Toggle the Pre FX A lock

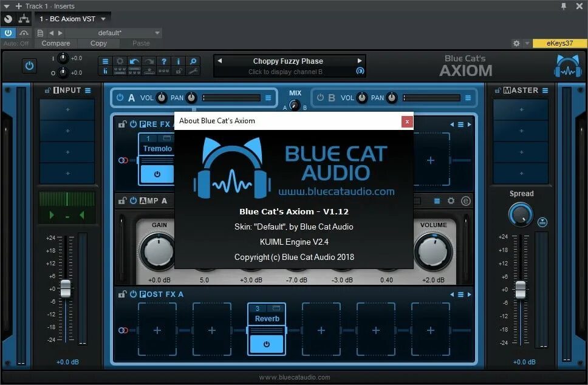coord(122,124)
